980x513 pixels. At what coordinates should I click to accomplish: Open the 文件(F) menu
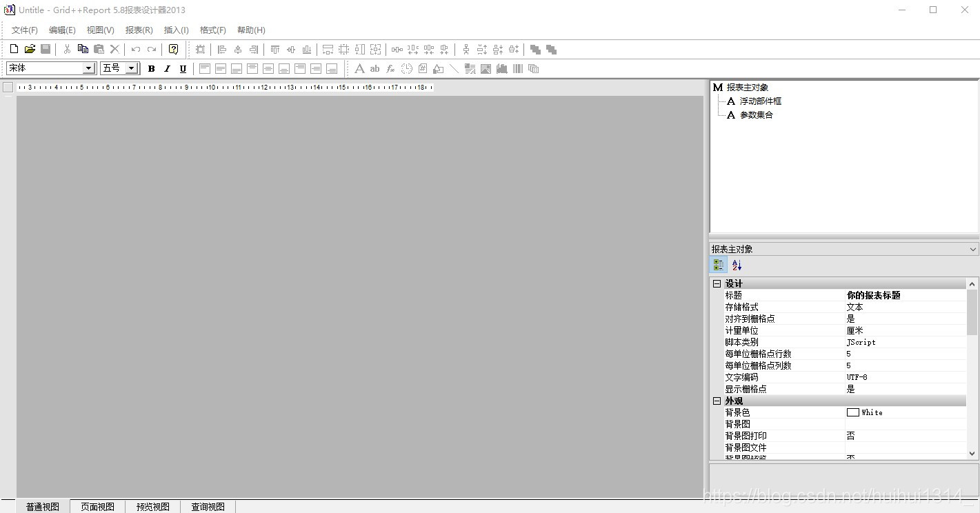point(25,30)
